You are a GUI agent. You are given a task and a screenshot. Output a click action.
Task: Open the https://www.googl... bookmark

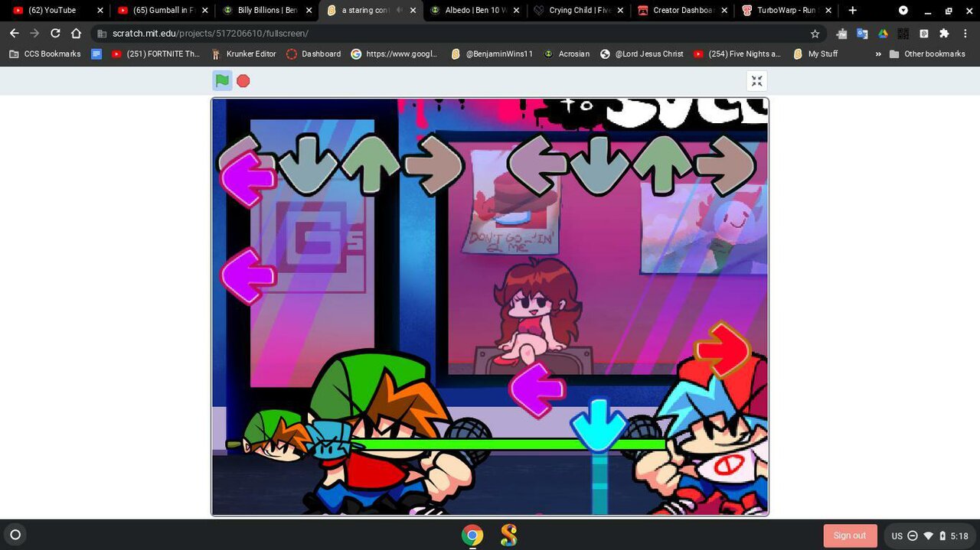pyautogui.click(x=394, y=54)
